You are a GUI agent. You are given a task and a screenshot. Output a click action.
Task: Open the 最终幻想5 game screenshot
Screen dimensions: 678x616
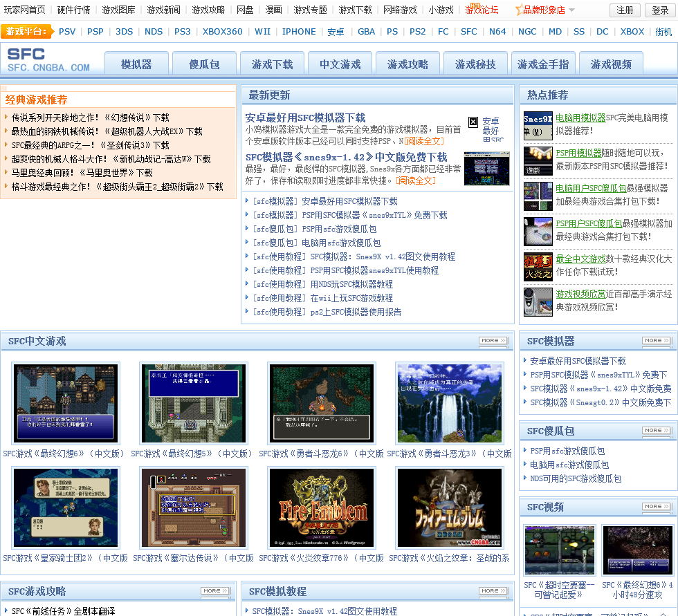[x=194, y=404]
